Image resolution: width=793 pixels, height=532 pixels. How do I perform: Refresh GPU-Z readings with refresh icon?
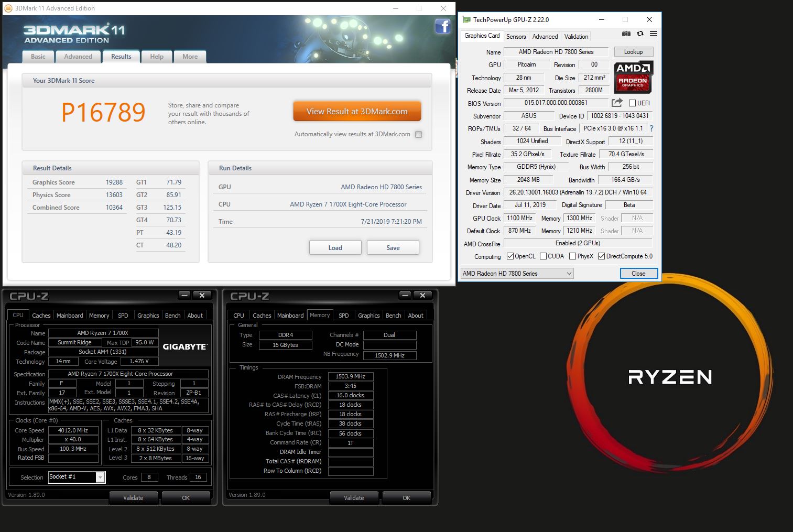640,34
